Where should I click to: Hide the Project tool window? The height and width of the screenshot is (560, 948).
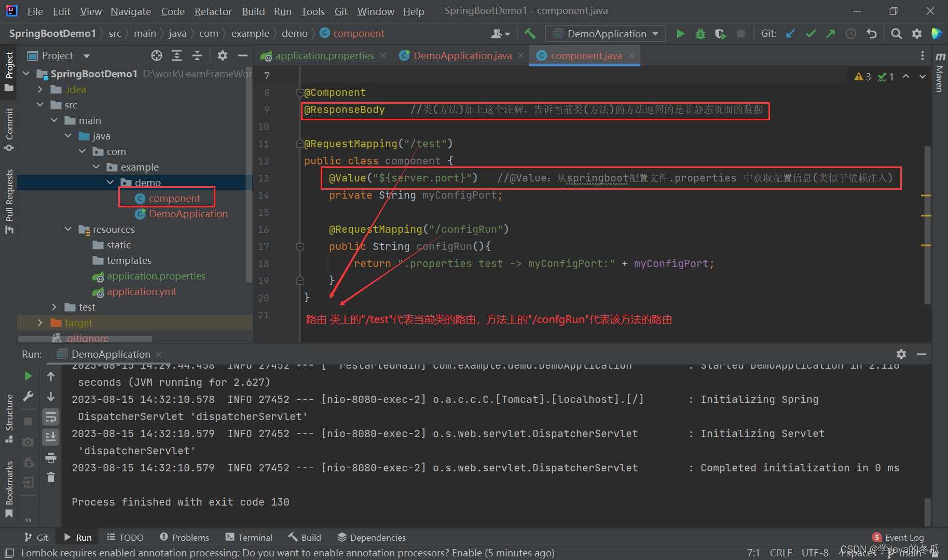(242, 55)
